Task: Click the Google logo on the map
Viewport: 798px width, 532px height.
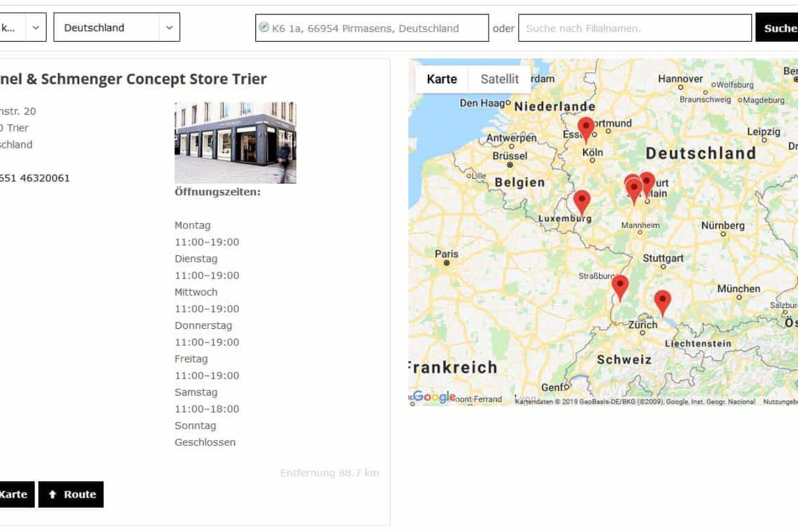Action: pyautogui.click(x=433, y=397)
